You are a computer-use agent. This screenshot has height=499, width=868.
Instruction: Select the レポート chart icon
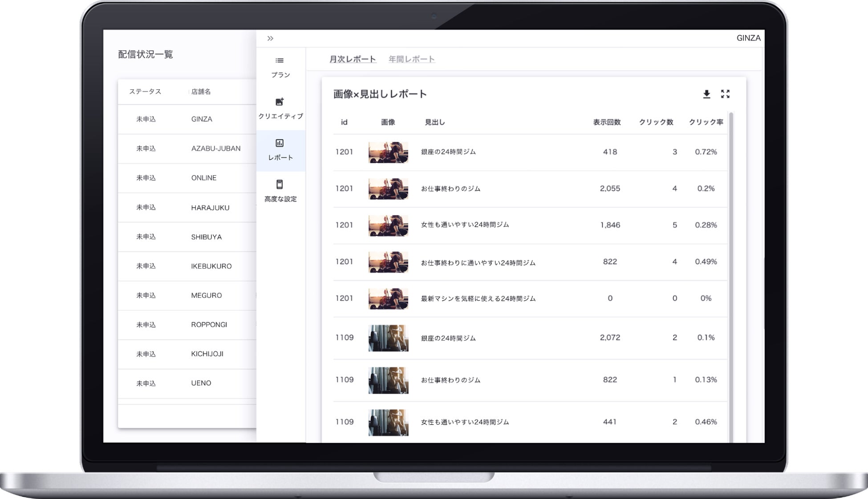280,143
